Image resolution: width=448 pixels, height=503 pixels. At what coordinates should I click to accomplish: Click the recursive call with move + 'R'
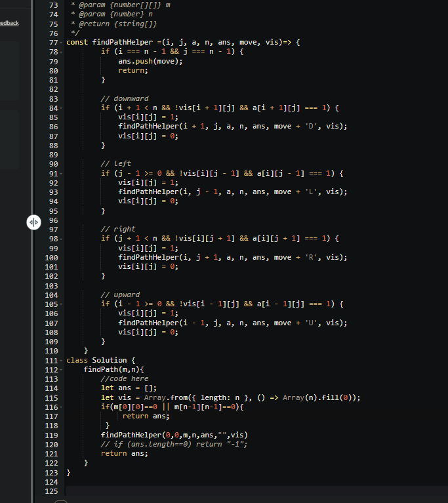233,257
